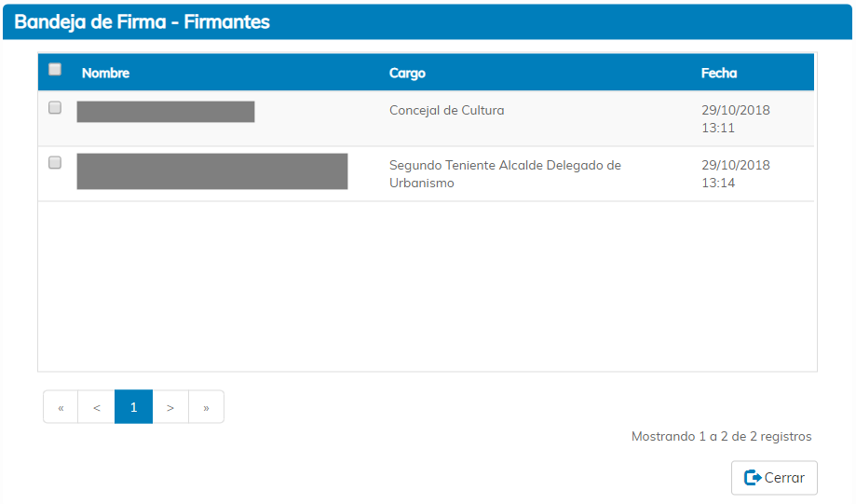Check the Concejal de Cultura row checkbox
This screenshot has width=856, height=504.
[55, 107]
